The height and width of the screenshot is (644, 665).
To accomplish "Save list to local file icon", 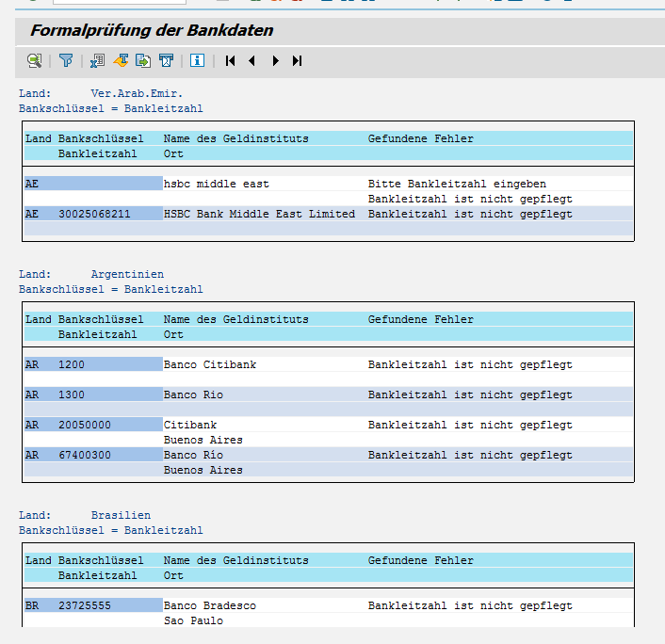I will (143, 61).
